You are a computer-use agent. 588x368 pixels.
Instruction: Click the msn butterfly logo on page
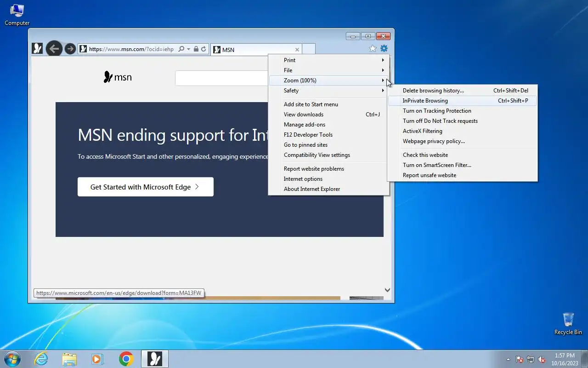[x=118, y=77]
